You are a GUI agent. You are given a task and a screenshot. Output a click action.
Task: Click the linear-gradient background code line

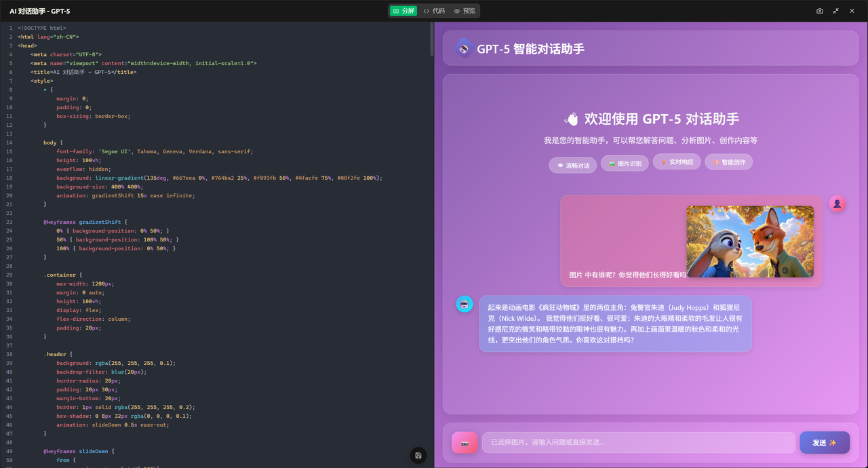tap(219, 178)
